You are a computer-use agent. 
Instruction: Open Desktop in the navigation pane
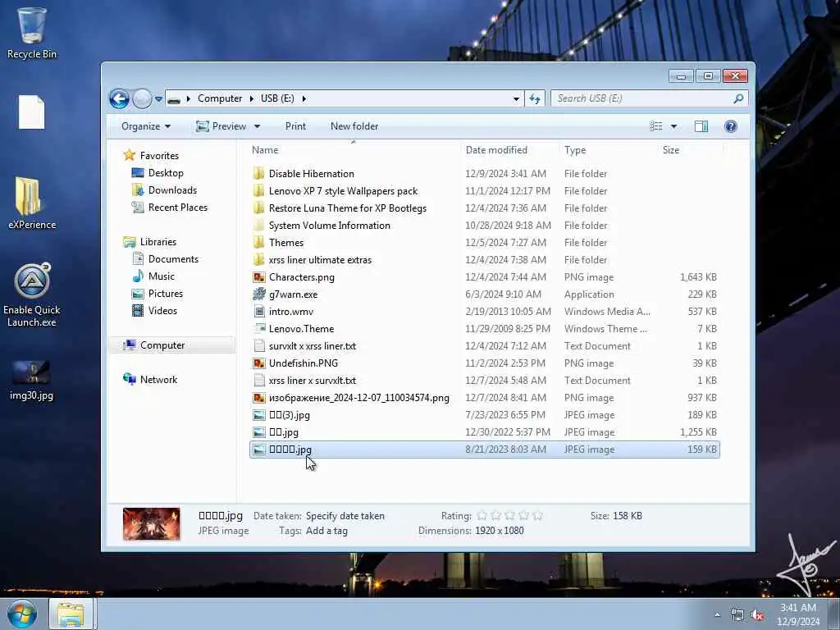[166, 173]
